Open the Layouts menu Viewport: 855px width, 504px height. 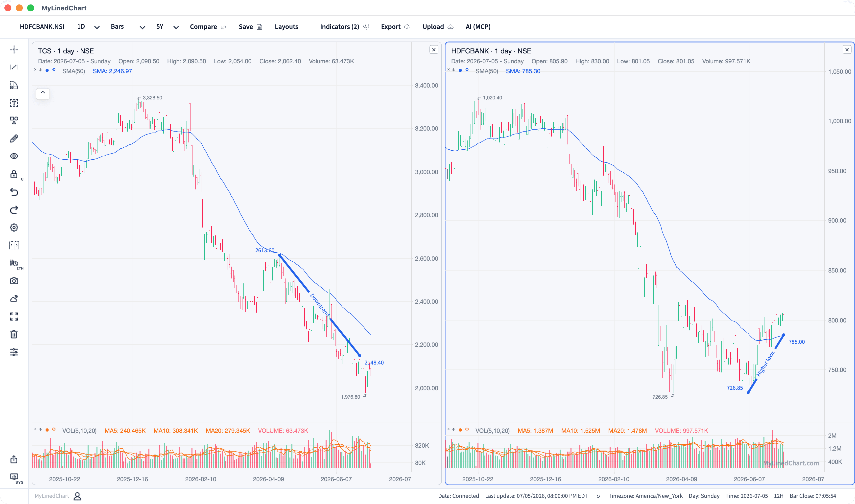click(286, 27)
